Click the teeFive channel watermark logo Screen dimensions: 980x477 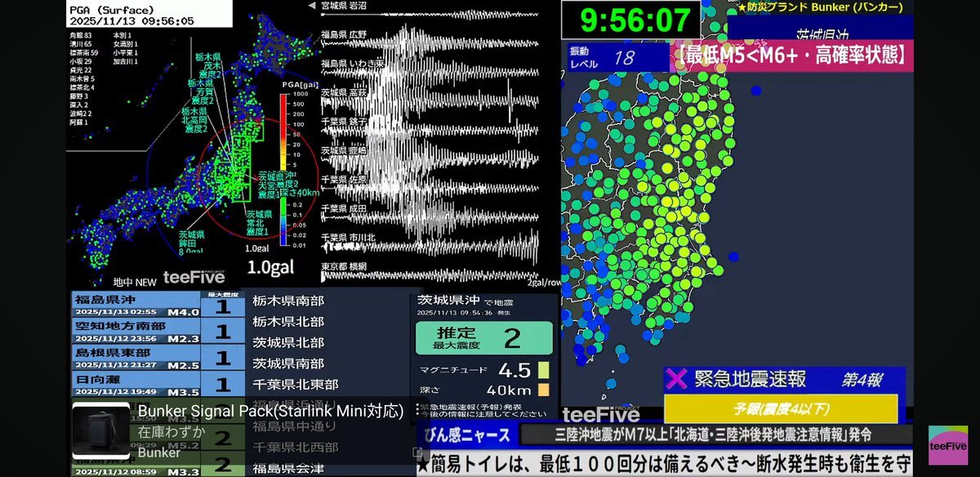pos(947,445)
